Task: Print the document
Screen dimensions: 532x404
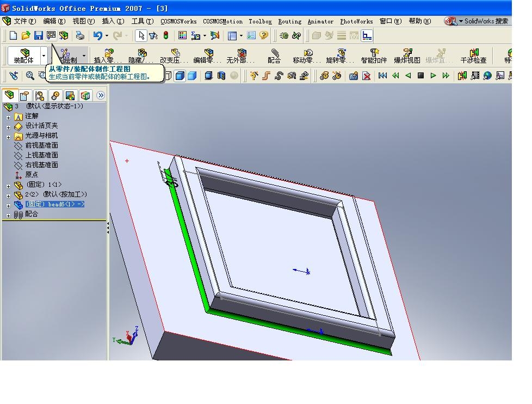Action: (80, 35)
